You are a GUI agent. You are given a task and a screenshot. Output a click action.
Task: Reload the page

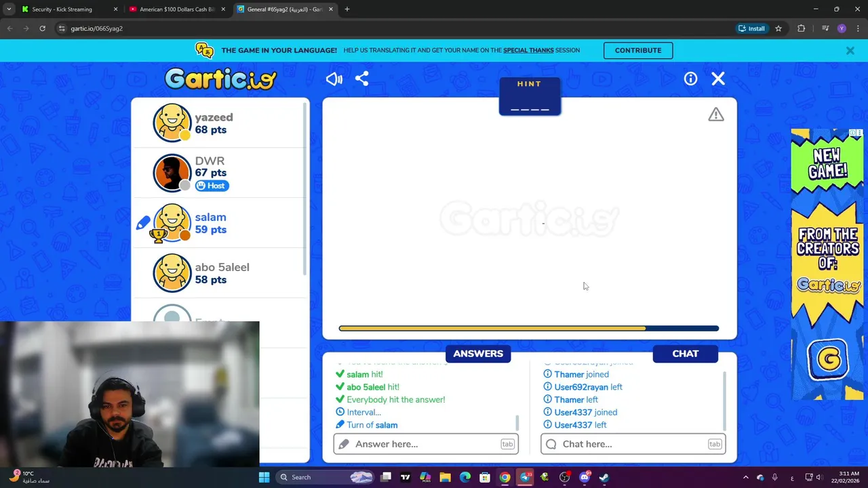click(42, 28)
